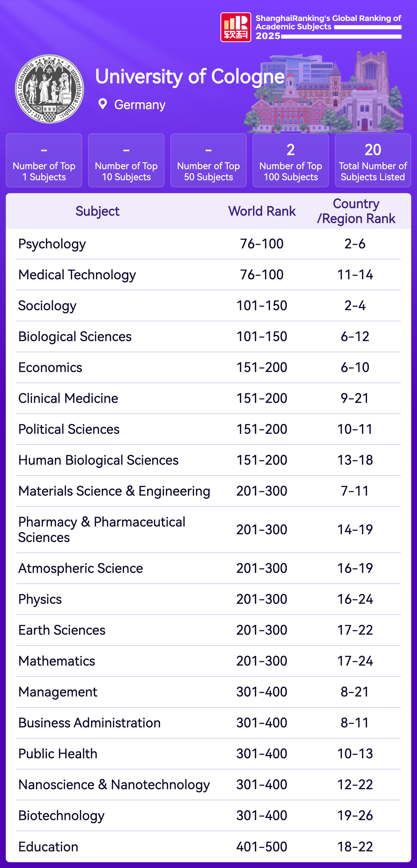Select the Total Number of Subjects Listed card

click(x=373, y=160)
